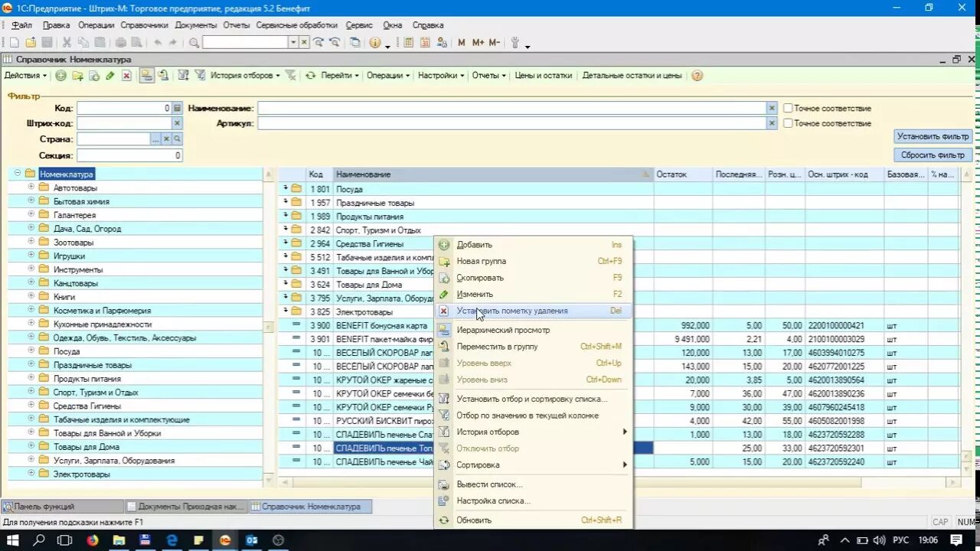This screenshot has height=551, width=980.
Task: Select Установить пометку удаления in context menu
Action: 534,311
